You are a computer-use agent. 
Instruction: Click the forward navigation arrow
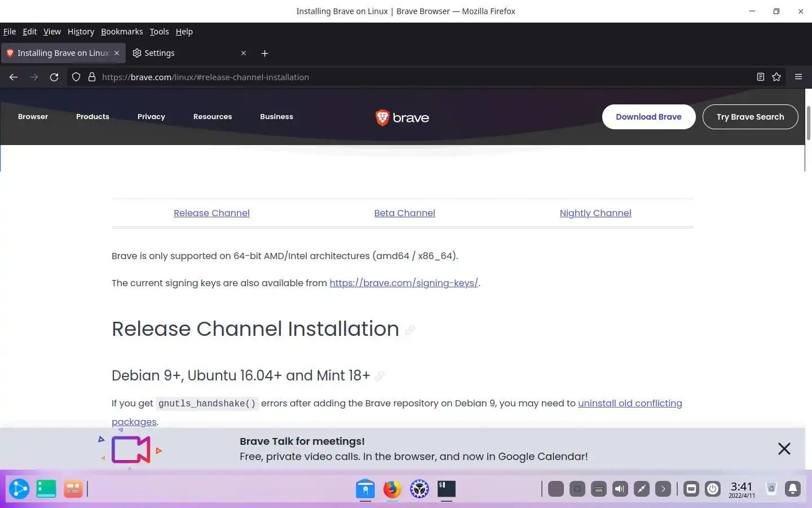point(34,77)
